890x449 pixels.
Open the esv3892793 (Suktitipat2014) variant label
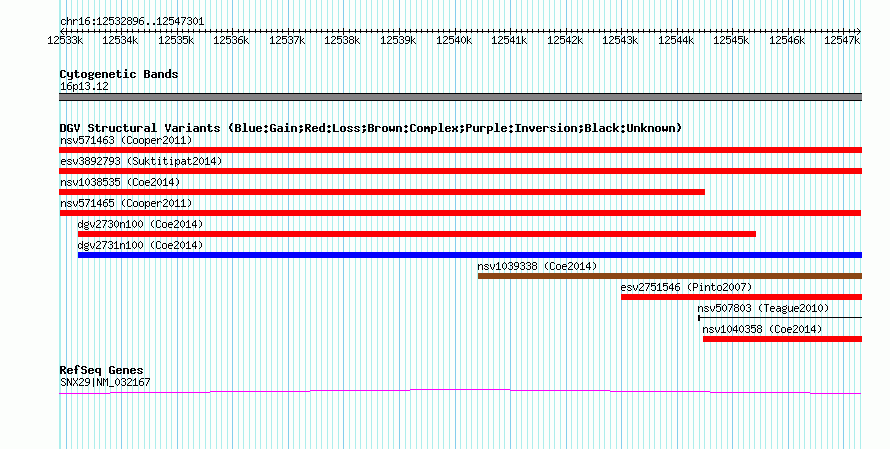(x=141, y=161)
